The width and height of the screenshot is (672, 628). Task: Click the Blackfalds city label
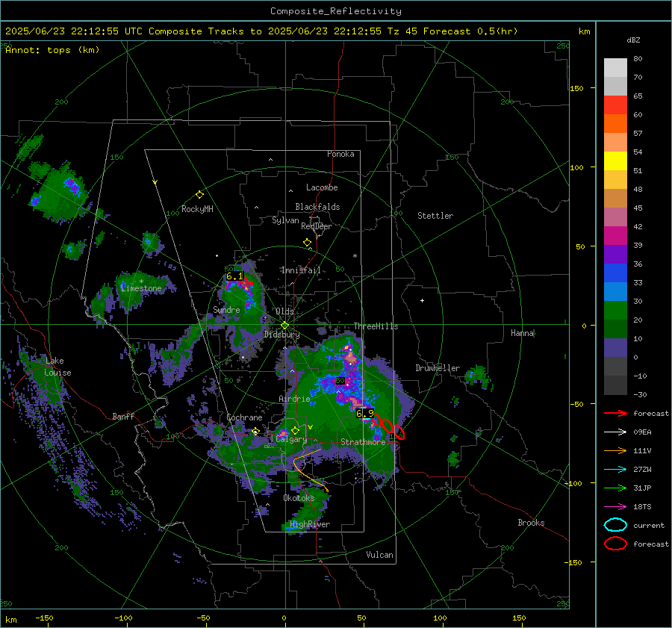pos(317,207)
